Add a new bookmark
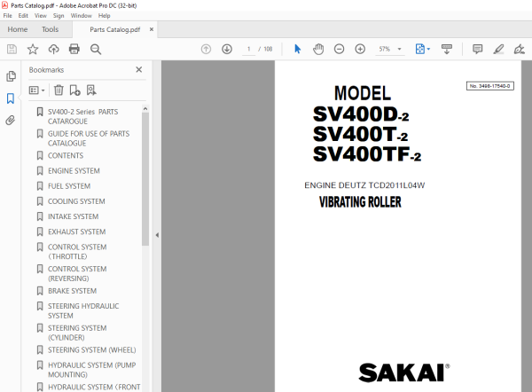 click(x=74, y=90)
